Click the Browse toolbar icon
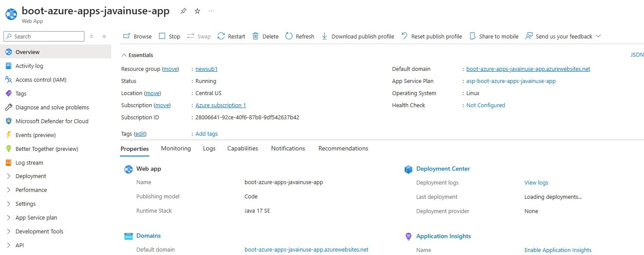Image resolution: width=644 pixels, height=255 pixels. tap(127, 36)
